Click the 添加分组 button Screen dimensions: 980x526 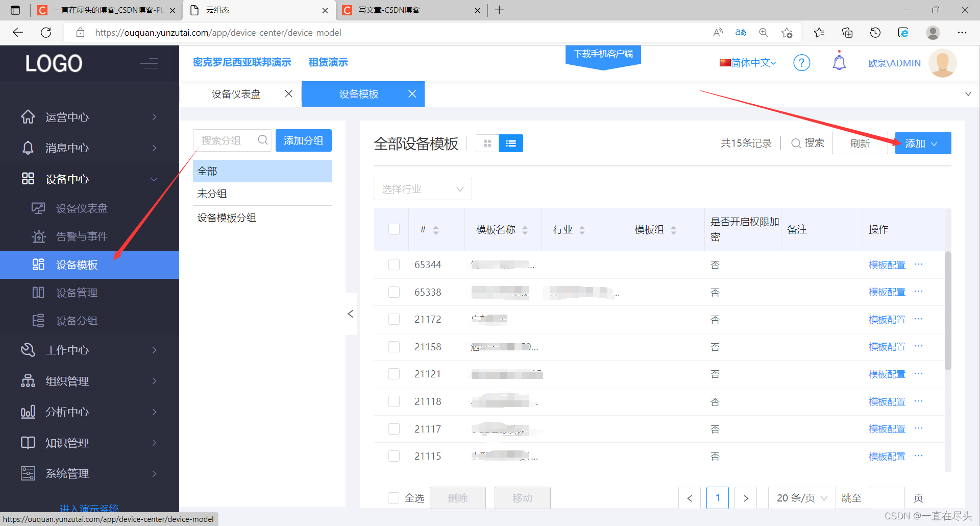click(303, 140)
